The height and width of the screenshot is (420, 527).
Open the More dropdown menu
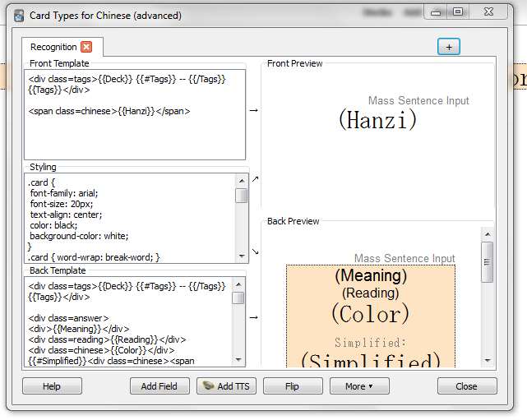click(359, 386)
